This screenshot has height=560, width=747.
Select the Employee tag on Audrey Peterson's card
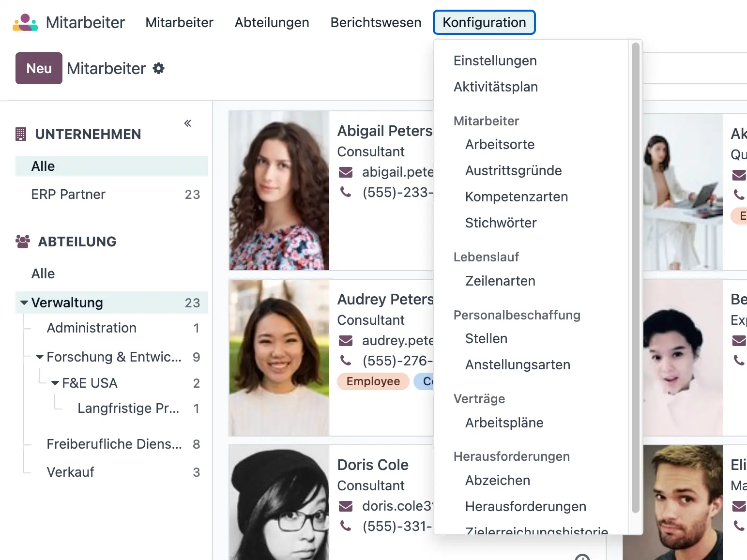[x=373, y=381]
